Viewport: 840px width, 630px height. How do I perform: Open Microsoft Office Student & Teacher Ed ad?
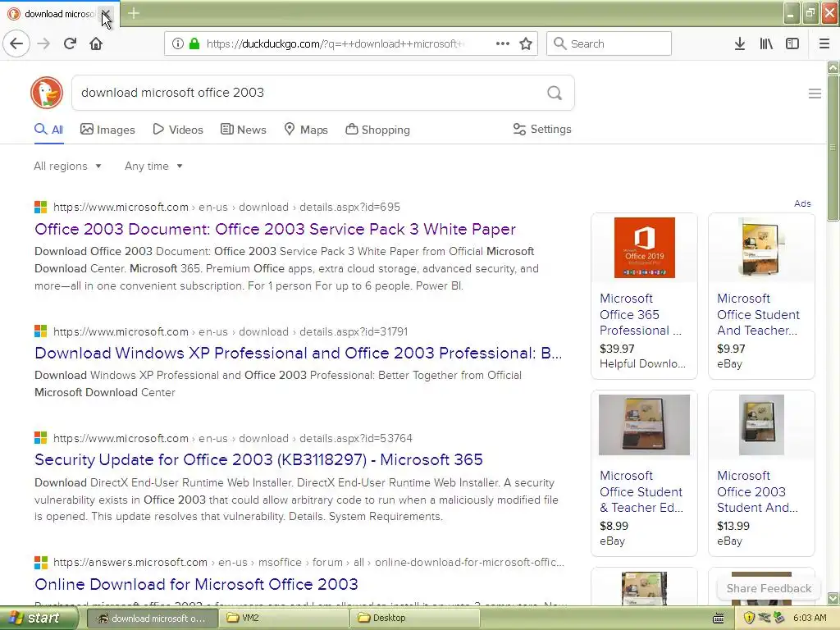641,492
